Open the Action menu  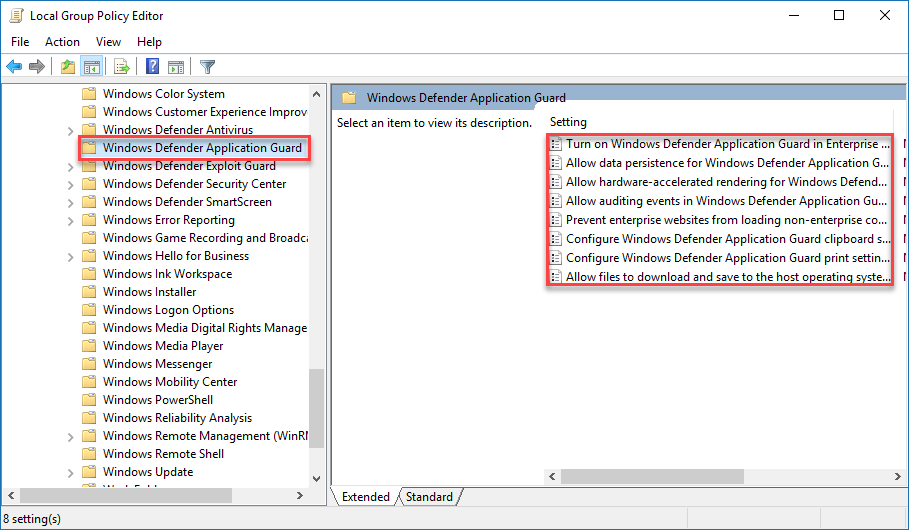click(x=62, y=42)
